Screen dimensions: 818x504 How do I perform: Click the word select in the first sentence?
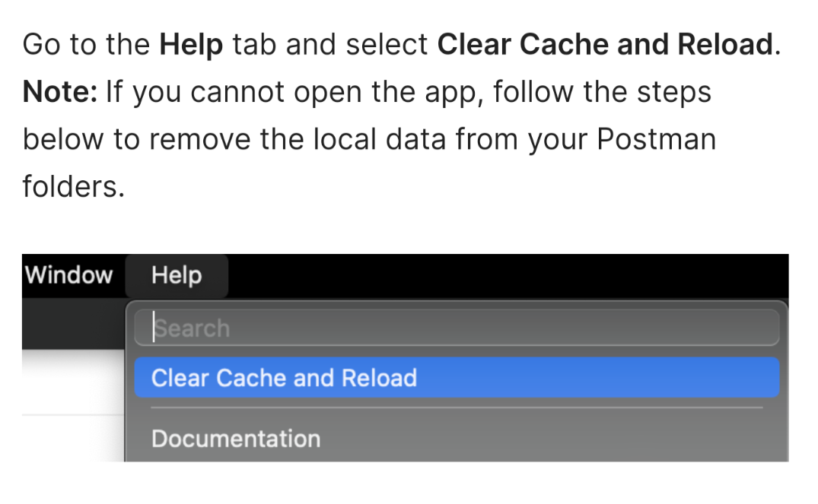(x=387, y=44)
